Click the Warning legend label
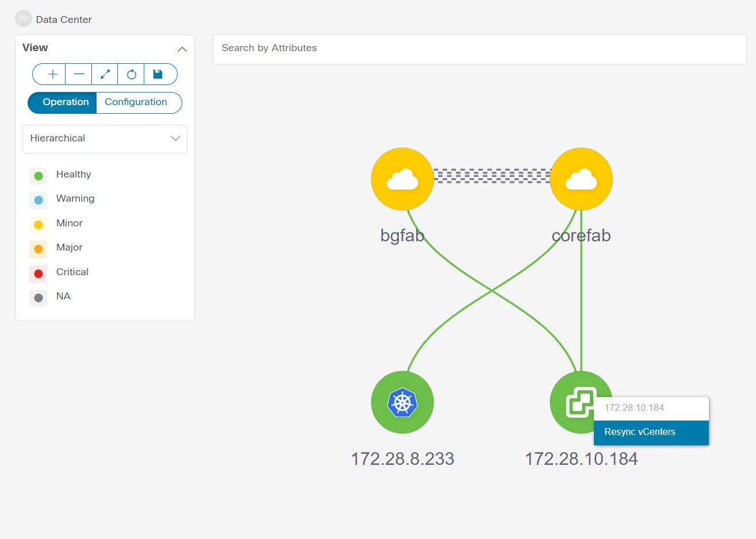The width and height of the screenshot is (756, 539). coord(75,198)
